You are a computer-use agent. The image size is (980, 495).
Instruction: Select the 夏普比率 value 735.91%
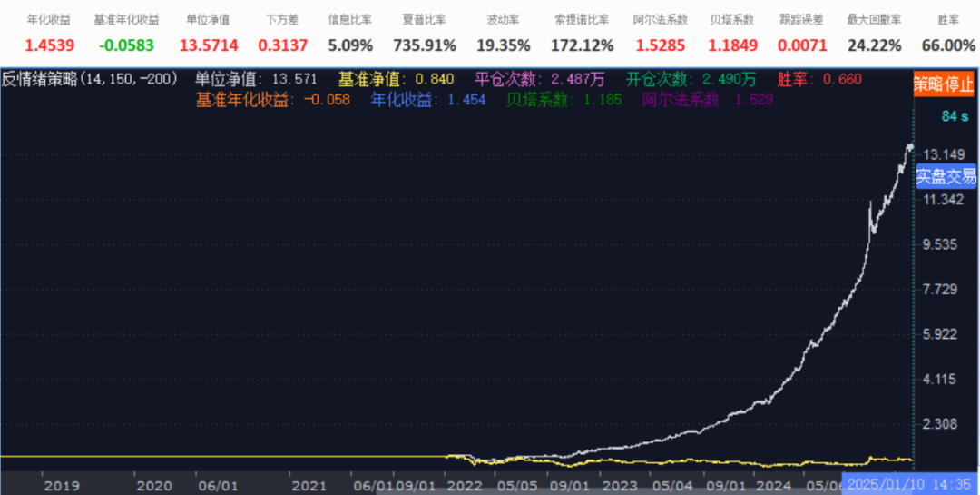coord(425,45)
